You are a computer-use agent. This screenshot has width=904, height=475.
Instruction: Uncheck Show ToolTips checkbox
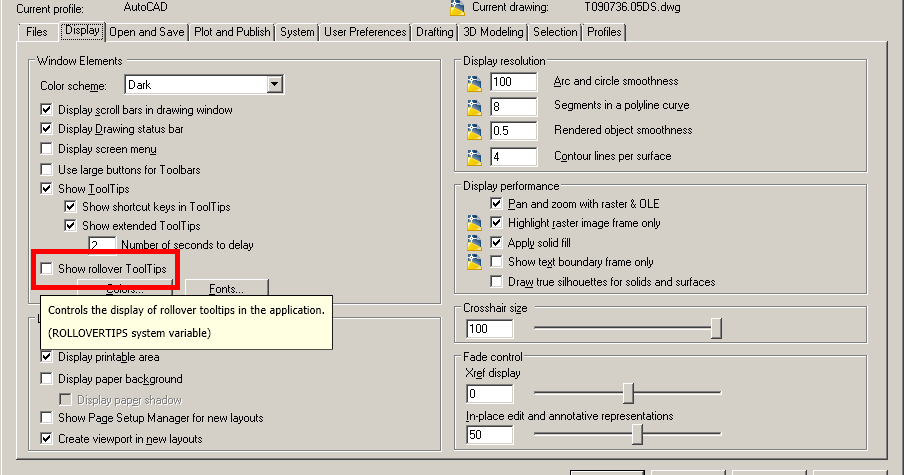46,189
